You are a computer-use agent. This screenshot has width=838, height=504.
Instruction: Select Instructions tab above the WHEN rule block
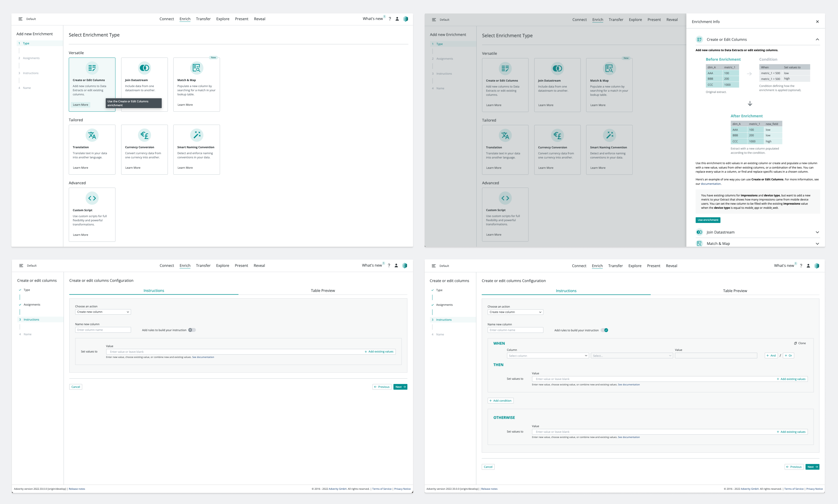coord(566,291)
